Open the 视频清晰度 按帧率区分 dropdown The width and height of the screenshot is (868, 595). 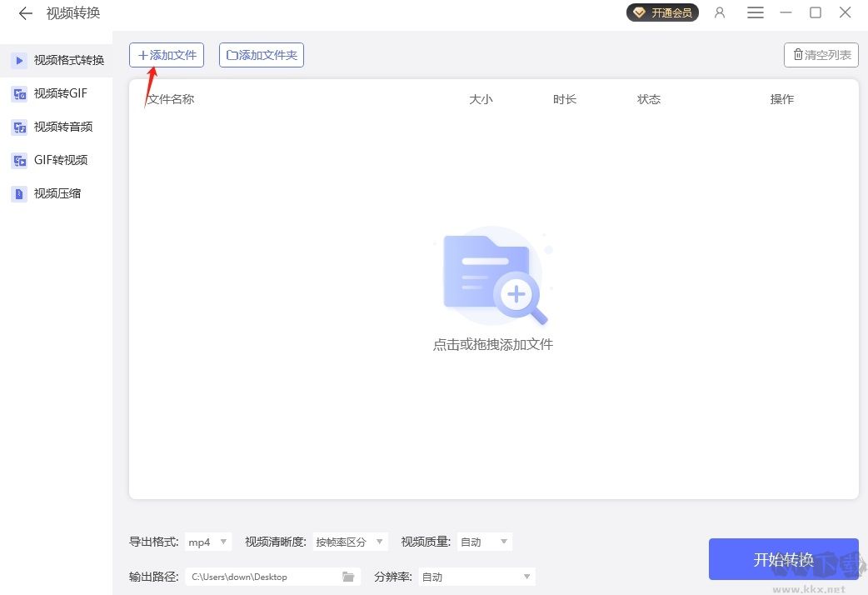[x=350, y=542]
